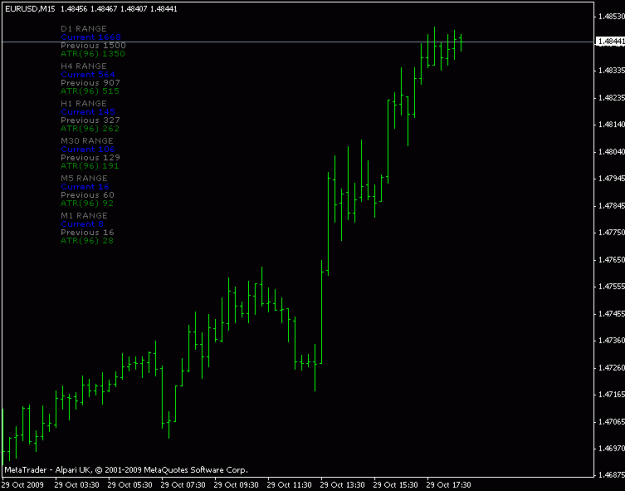This screenshot has height=491, width=625.
Task: Select the 'D1 RANGE' heading label
Action: 84,29
